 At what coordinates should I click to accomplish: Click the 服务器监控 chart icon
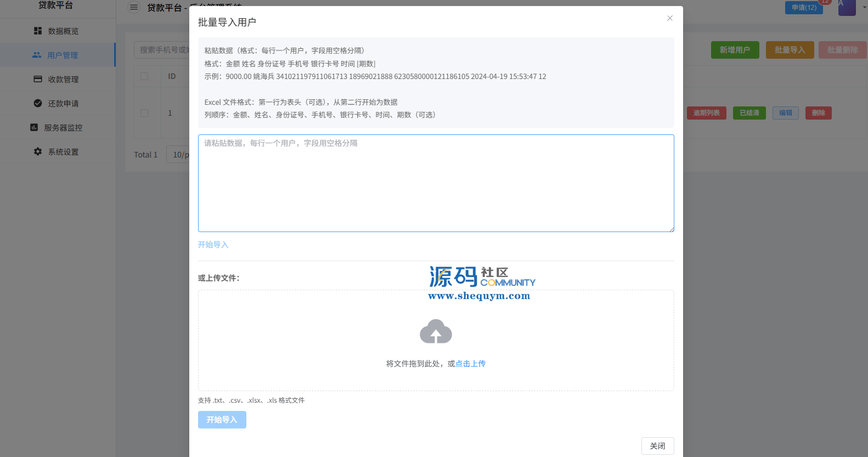34,128
